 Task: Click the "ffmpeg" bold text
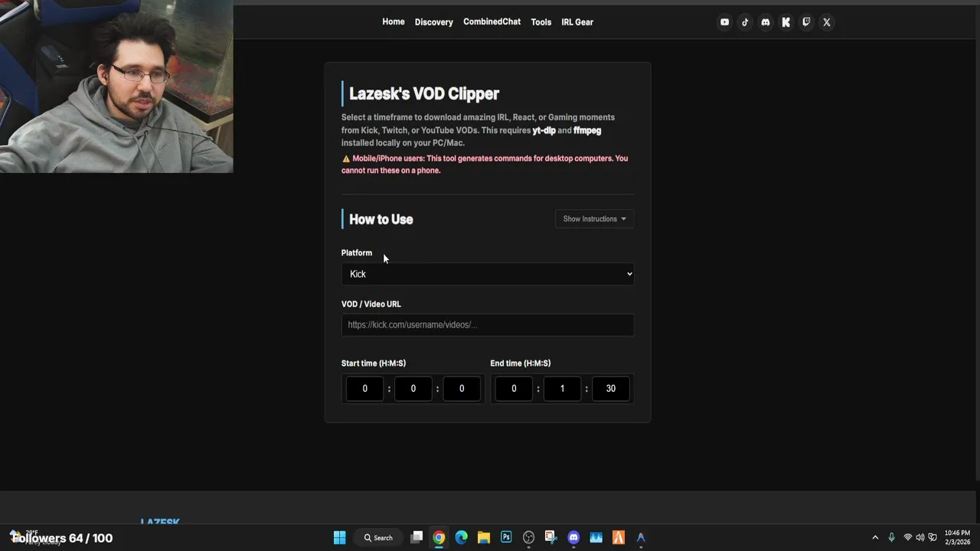click(587, 130)
